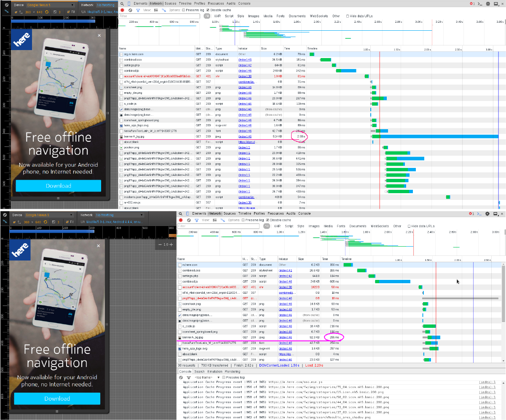Click console filter funnel in lower drawer
The height and width of the screenshot is (420, 506).
[188, 377]
